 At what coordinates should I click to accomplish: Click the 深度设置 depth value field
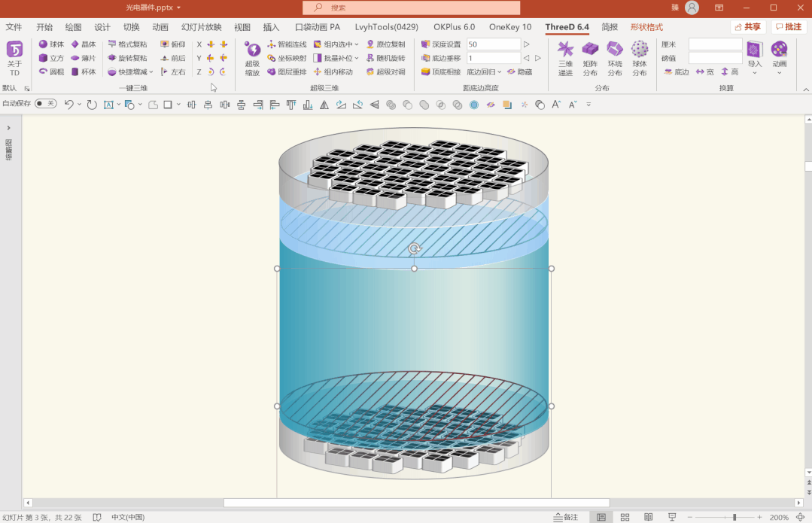493,44
